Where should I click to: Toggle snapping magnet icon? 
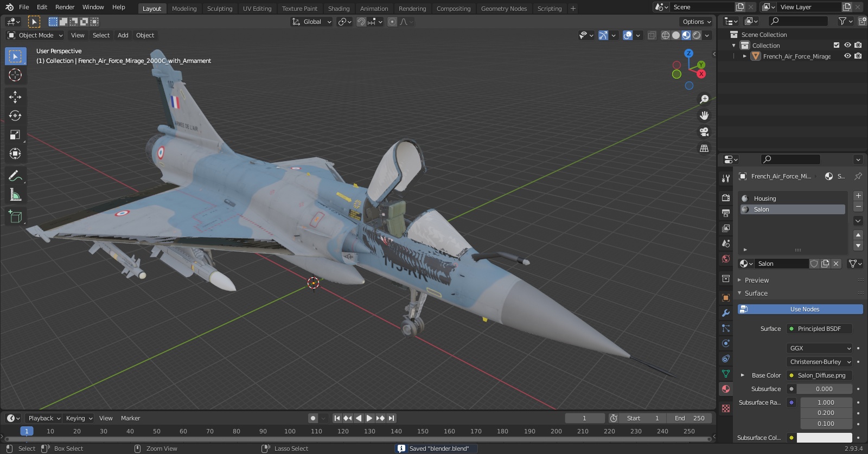point(361,22)
